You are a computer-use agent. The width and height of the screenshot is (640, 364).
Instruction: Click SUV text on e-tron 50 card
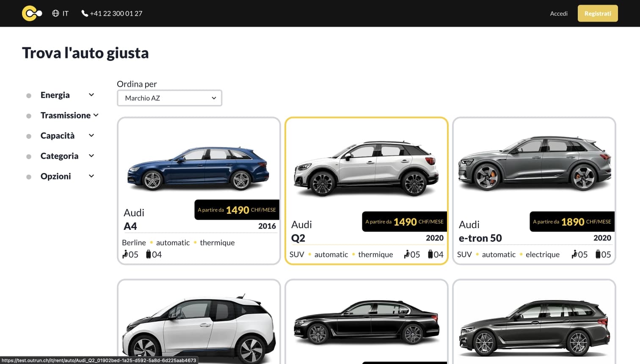click(x=464, y=254)
